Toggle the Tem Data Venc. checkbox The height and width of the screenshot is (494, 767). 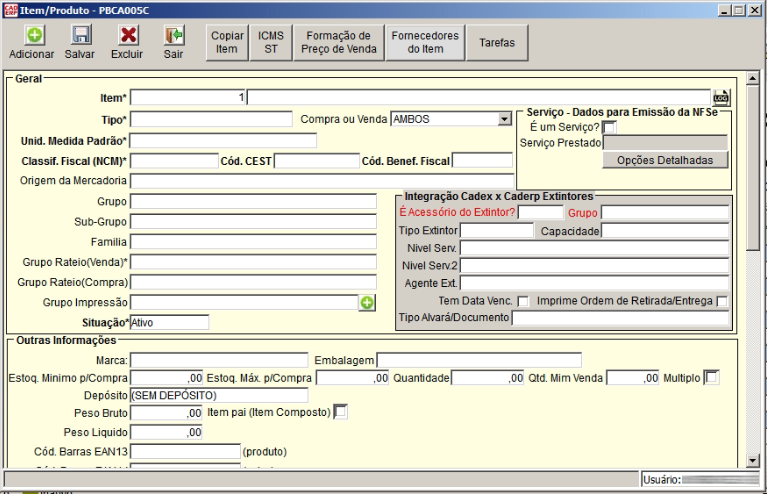pos(522,301)
